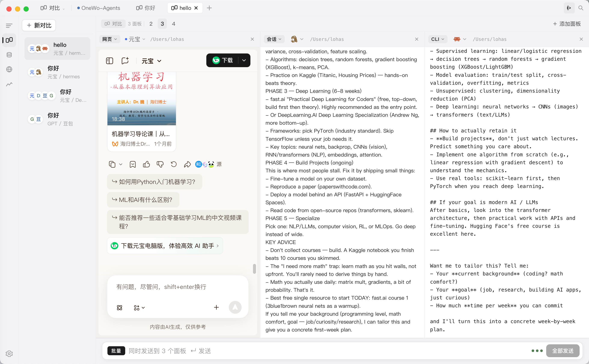Like the Yuanbao response with thumbs up
This screenshot has height=364, width=589.
[x=146, y=164]
